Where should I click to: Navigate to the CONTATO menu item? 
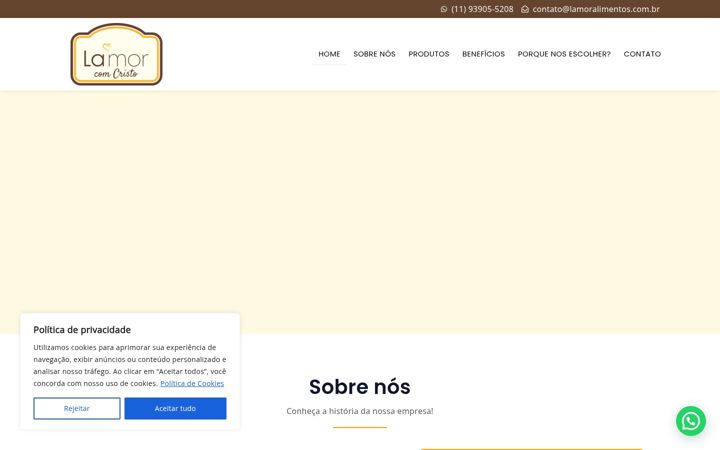[x=642, y=54]
